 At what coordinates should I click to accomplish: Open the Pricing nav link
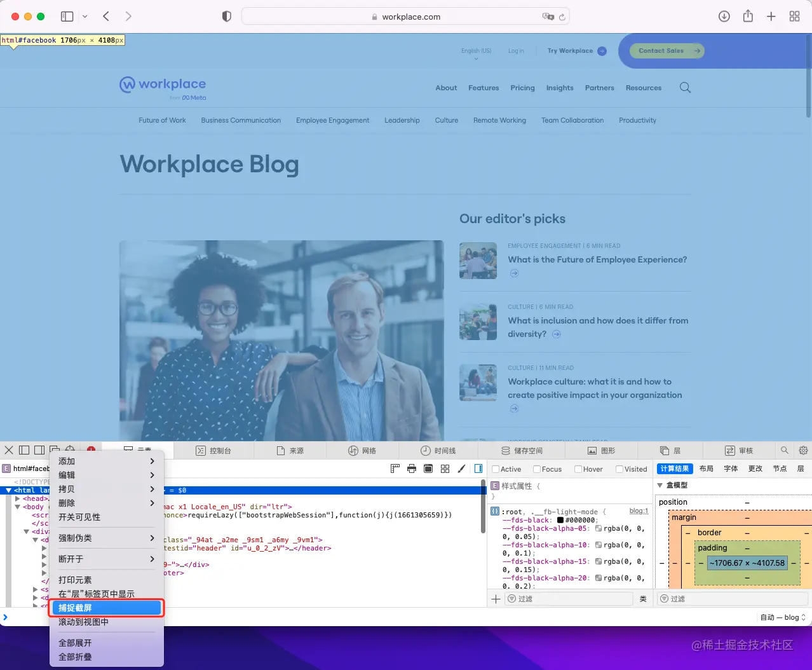coord(522,88)
